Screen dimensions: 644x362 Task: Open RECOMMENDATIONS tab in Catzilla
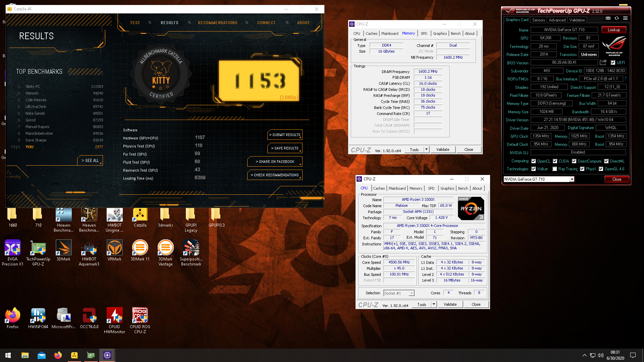coord(218,23)
